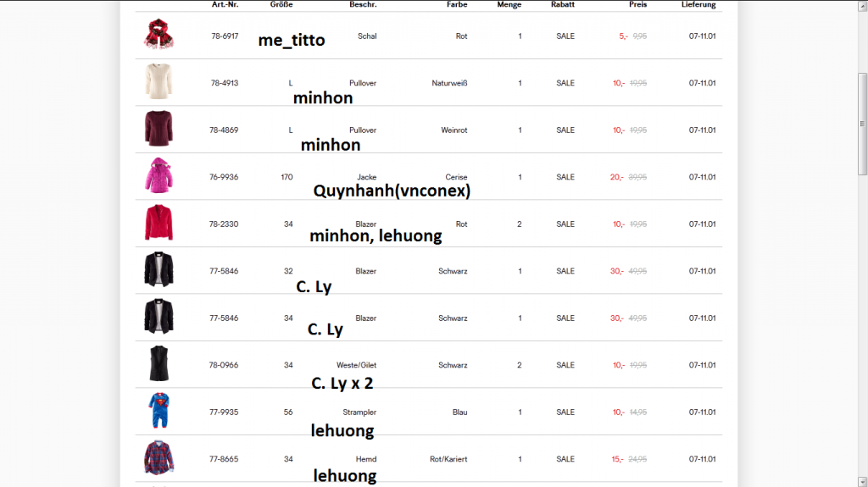The image size is (868, 487).
Task: Click the Lieferung column header
Action: coord(698,5)
